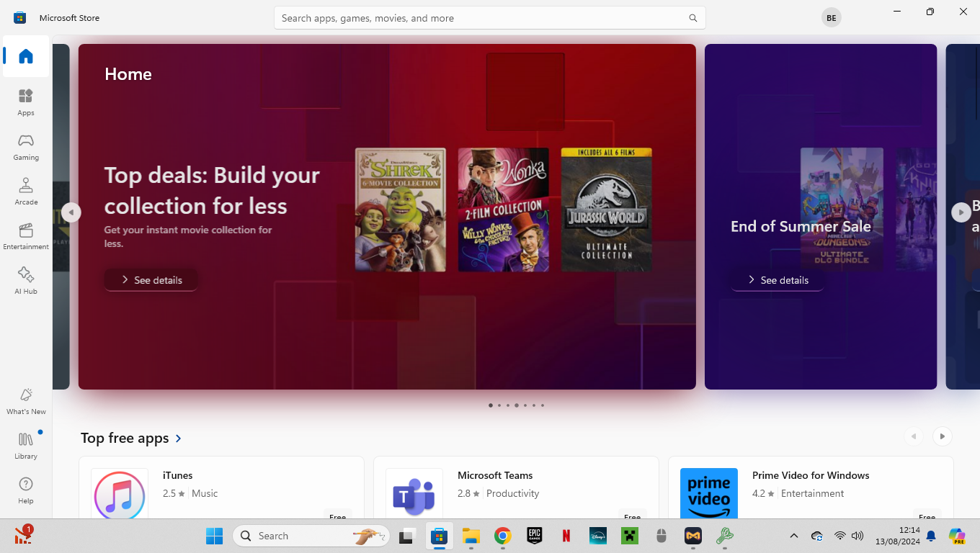Click the Top deals banner headline

(x=212, y=190)
